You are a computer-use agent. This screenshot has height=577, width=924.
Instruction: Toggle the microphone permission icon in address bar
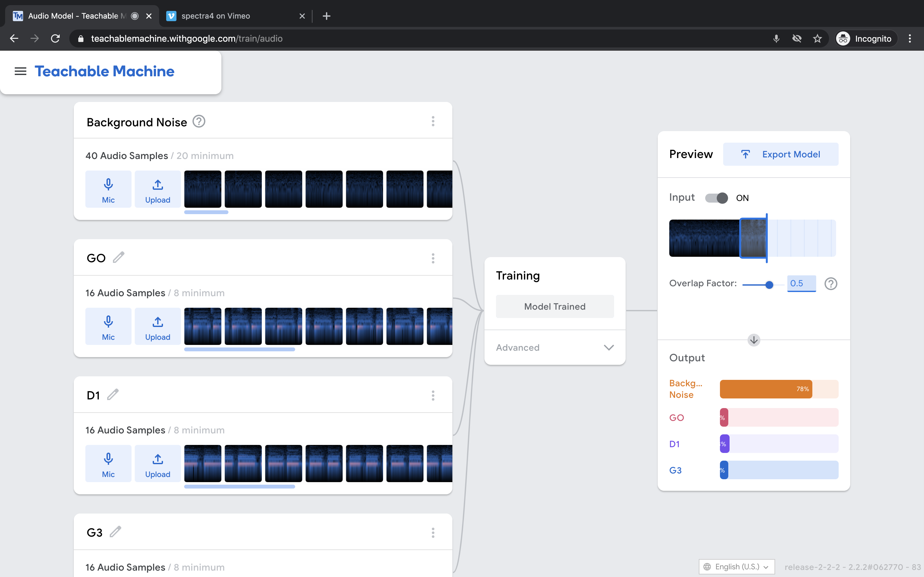pyautogui.click(x=776, y=38)
